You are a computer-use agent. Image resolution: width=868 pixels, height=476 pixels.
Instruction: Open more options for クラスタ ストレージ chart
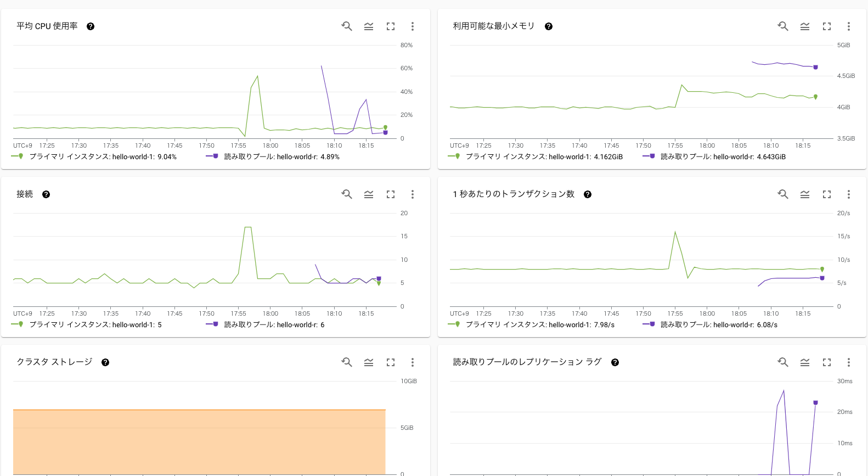[413, 362]
